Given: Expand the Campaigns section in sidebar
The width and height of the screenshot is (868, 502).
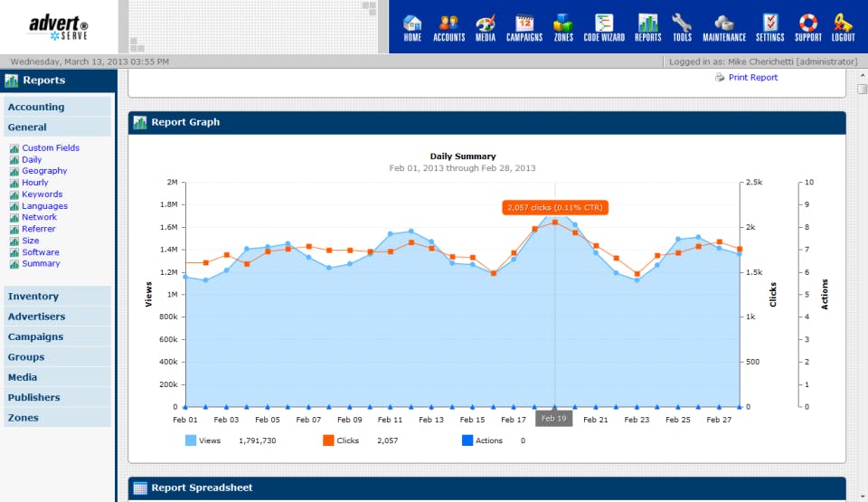Looking at the screenshot, I should point(58,336).
